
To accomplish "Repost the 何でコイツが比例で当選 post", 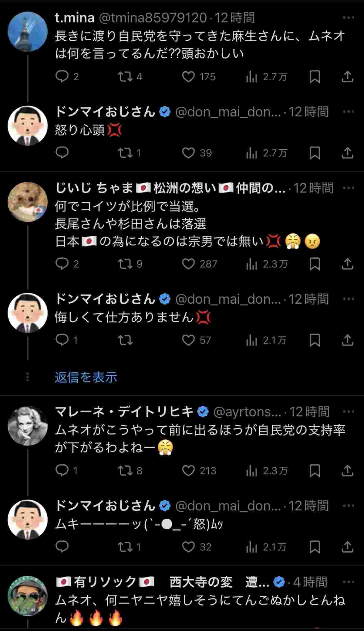I will (125, 264).
